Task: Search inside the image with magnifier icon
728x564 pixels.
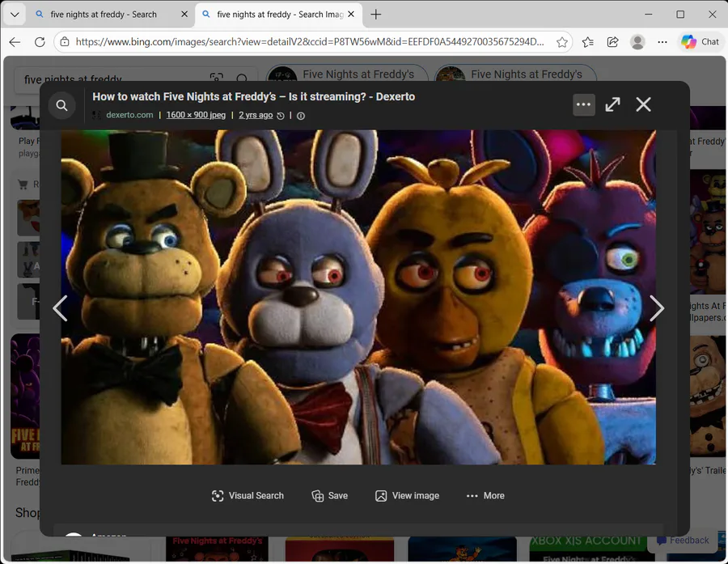Action: [x=61, y=105]
